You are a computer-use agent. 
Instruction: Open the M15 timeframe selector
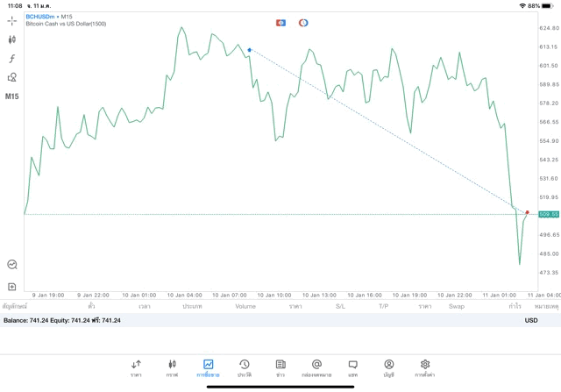pyautogui.click(x=12, y=96)
